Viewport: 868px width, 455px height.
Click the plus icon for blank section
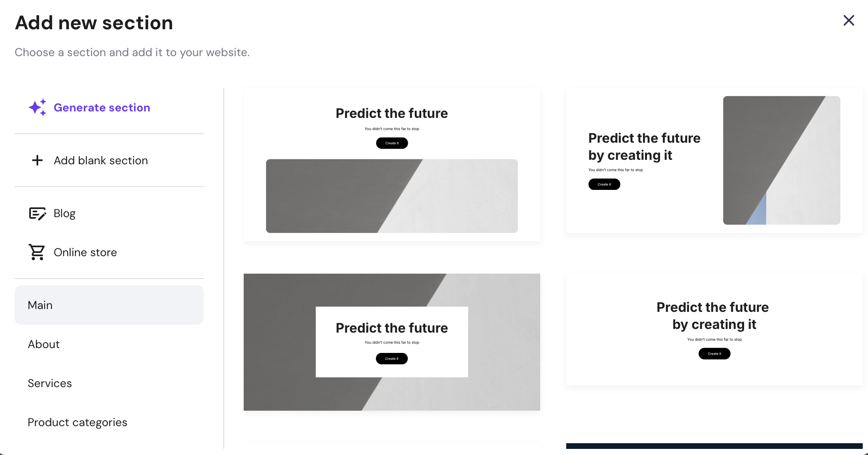[37, 160]
